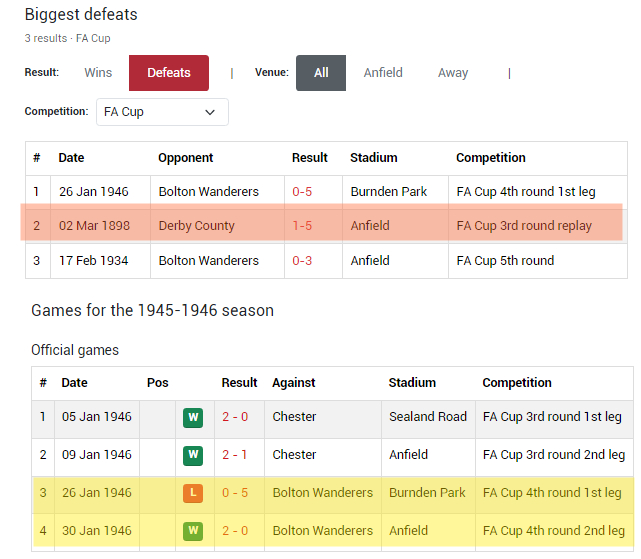The height and width of the screenshot is (559, 641).
Task: Click the W badge in the 30 Jan 1946 row
Action: click(x=193, y=531)
